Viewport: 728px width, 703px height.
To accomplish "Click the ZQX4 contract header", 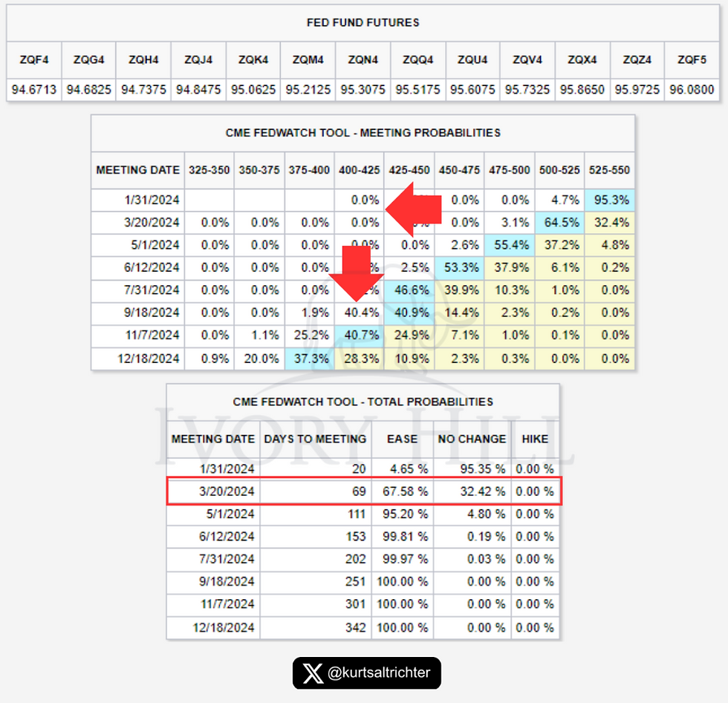I will (x=582, y=60).
